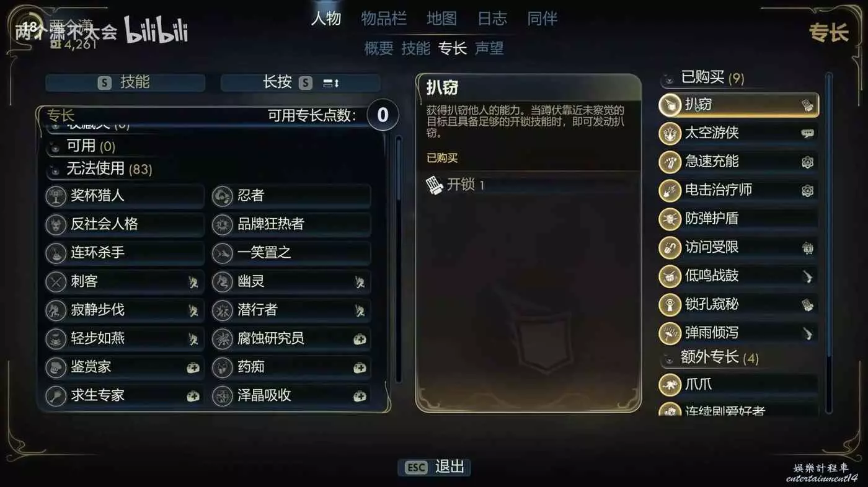Open the 地图 tab
The image size is (868, 487).
click(442, 19)
